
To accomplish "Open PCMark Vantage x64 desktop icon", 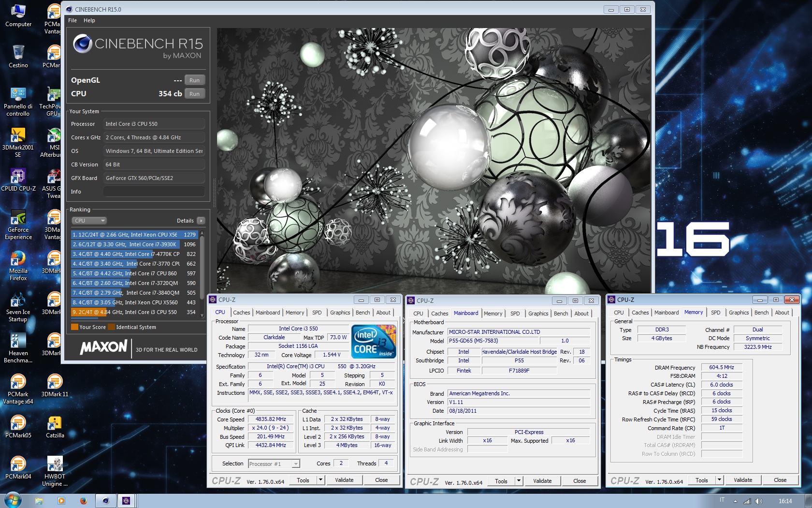I will tap(18, 389).
